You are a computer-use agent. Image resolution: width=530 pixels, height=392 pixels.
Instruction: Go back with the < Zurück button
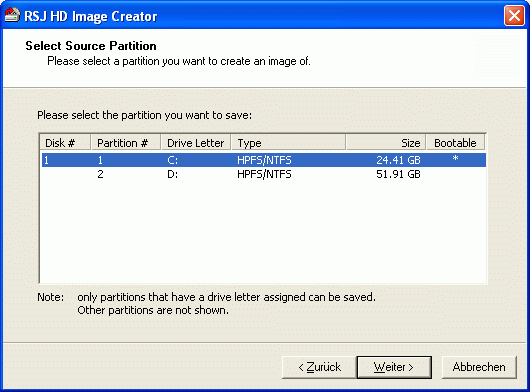click(319, 367)
